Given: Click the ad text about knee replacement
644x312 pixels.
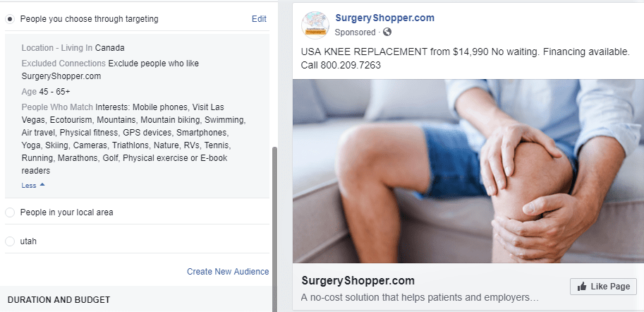Looking at the screenshot, I should [465, 59].
